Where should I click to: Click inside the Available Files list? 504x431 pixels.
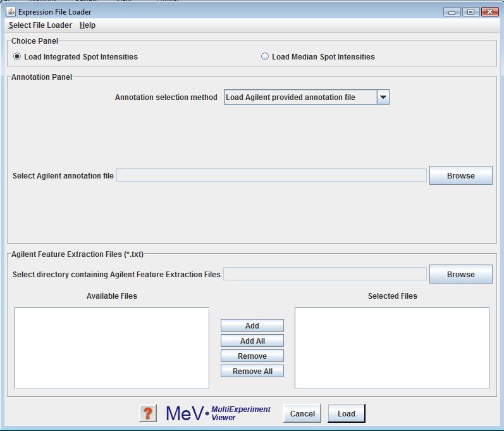(x=112, y=347)
